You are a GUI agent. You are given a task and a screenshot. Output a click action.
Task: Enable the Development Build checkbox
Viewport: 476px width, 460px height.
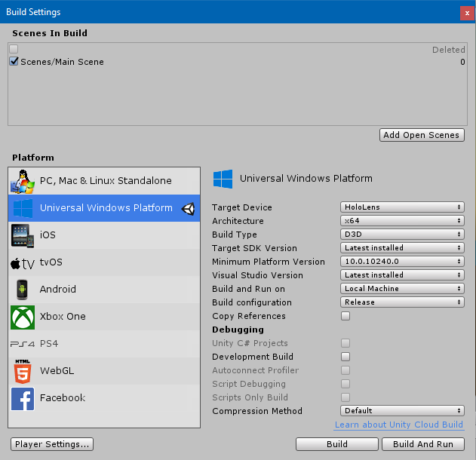(345, 357)
